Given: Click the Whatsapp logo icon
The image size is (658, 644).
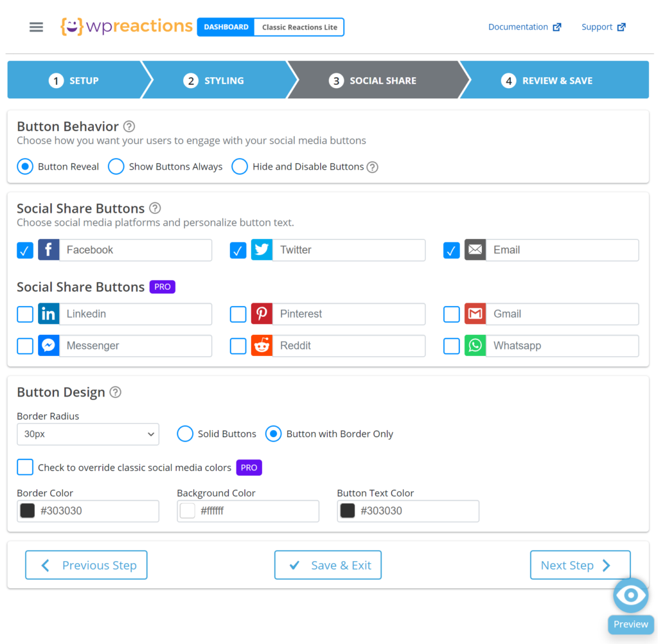Looking at the screenshot, I should 475,346.
